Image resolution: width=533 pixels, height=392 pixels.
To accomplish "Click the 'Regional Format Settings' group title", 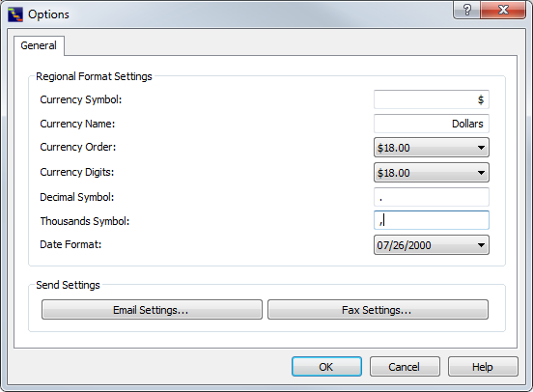I will [x=94, y=76].
